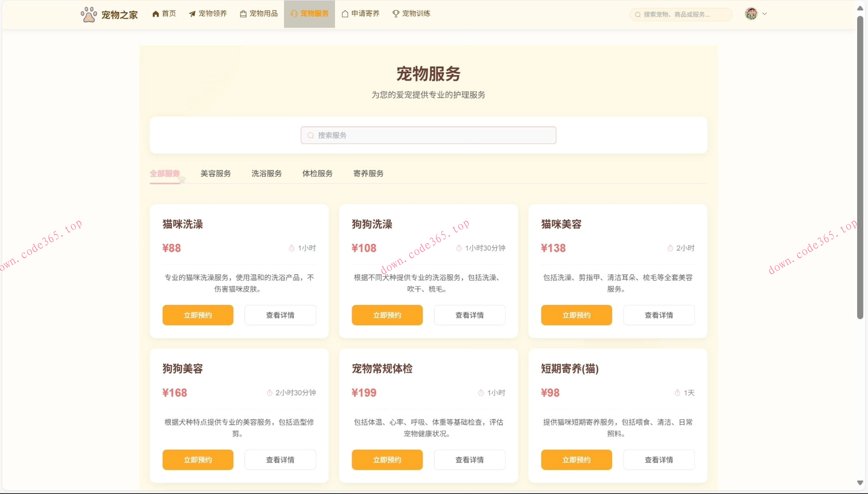Click the bag icon beside 宠物用品
This screenshot has width=868, height=494.
pyautogui.click(x=243, y=14)
